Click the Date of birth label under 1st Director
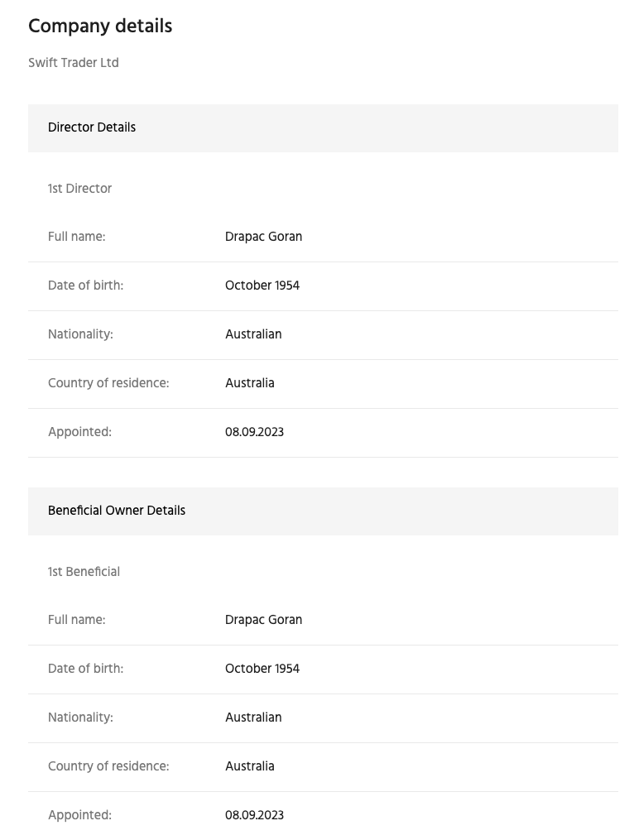 pos(86,286)
